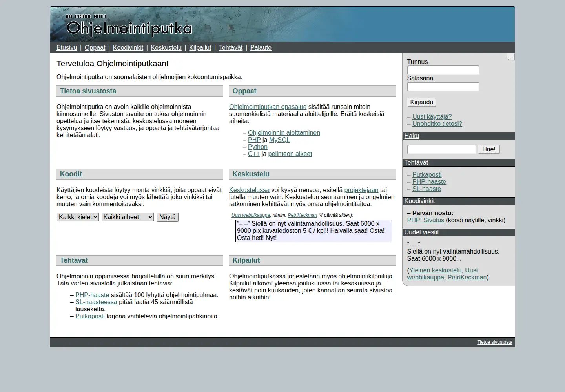This screenshot has width=565, height=392.
Task: Follow the MySQL guide link
Action: (279, 140)
